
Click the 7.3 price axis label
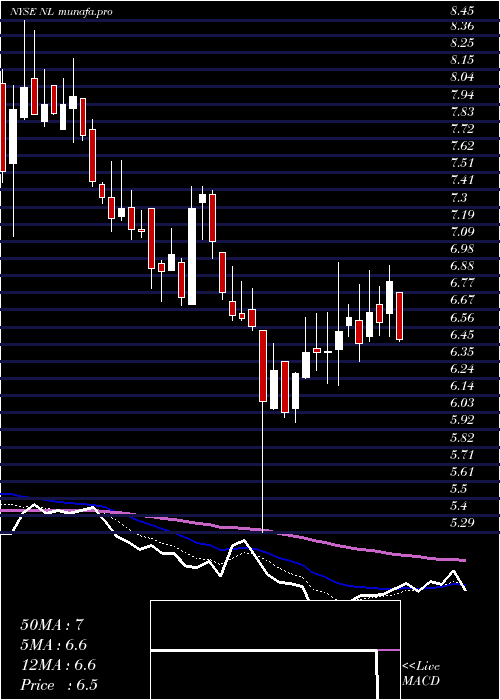(x=458, y=197)
